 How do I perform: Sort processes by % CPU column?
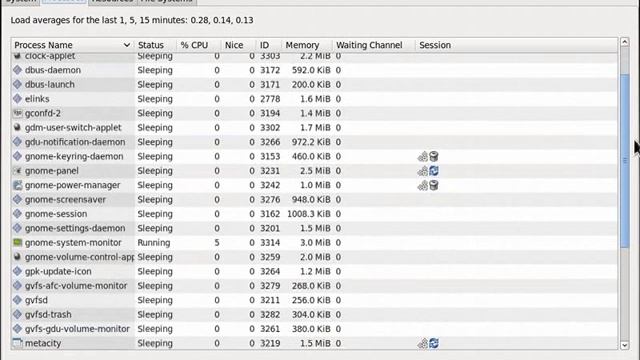(199, 45)
